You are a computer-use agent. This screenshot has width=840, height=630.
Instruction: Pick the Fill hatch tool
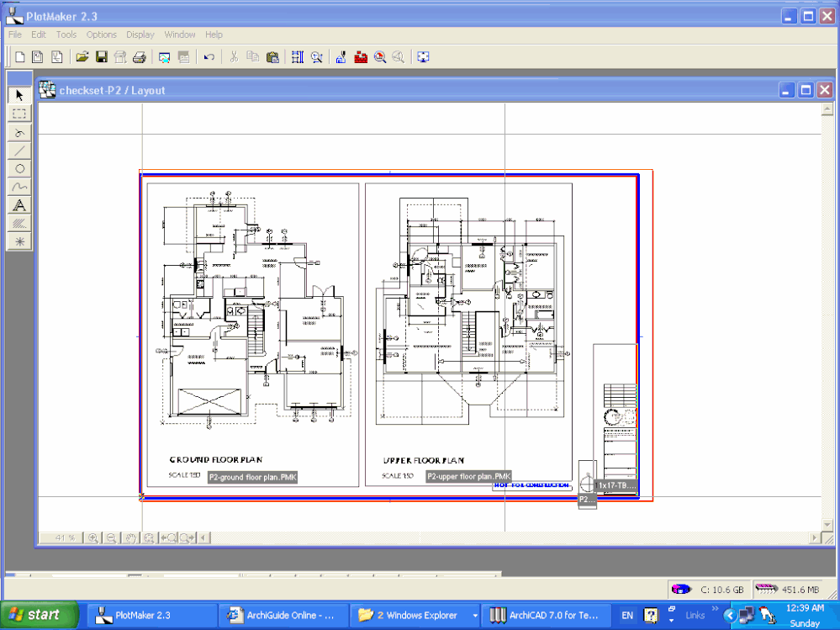click(18, 224)
